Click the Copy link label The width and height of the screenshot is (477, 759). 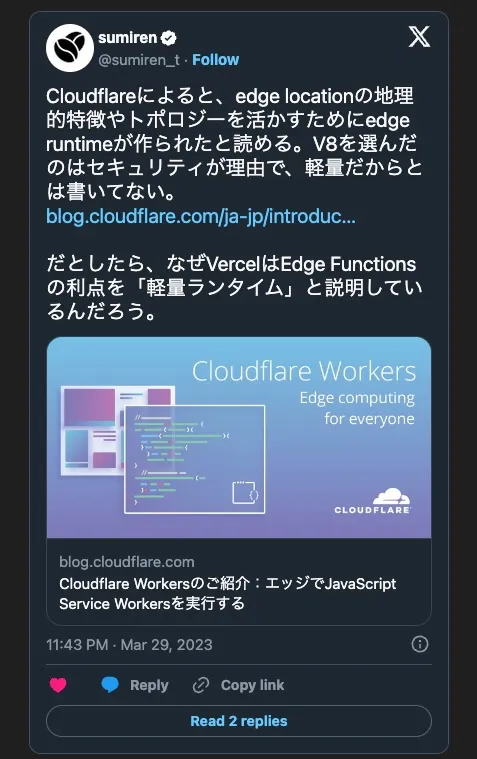point(252,685)
